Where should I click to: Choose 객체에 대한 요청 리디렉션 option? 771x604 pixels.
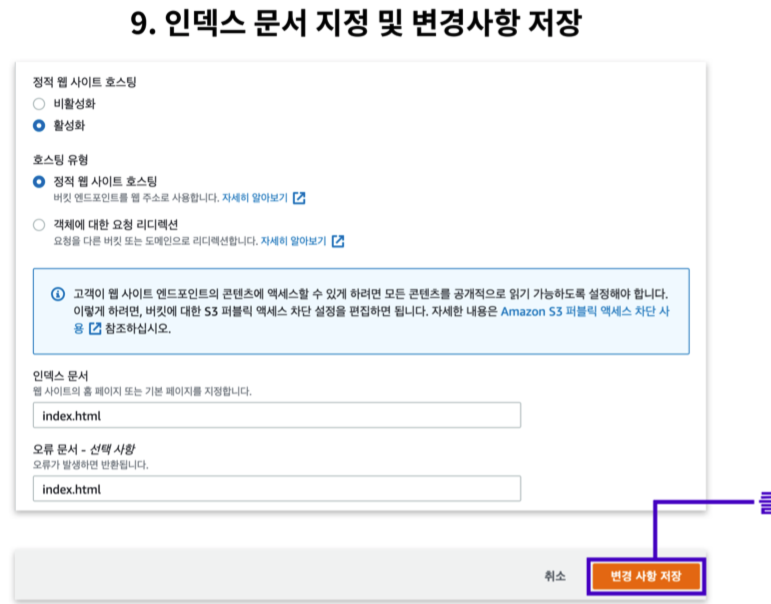coord(39,225)
